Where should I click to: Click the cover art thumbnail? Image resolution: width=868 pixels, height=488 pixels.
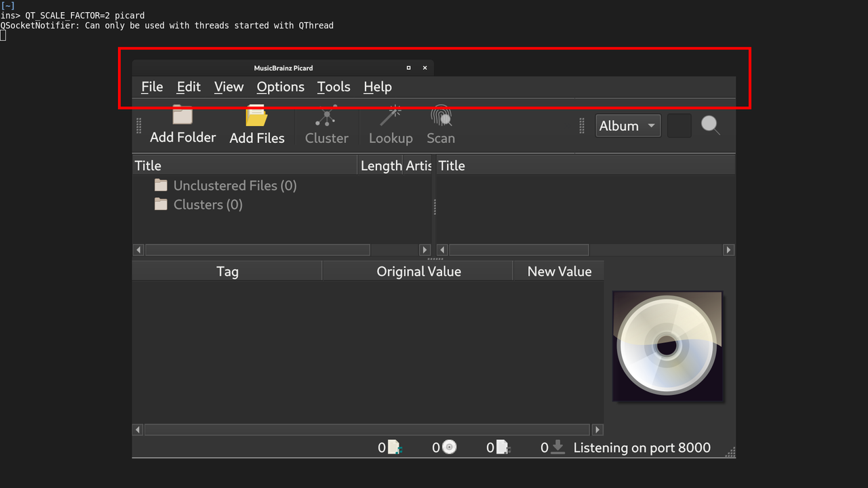[667, 346]
